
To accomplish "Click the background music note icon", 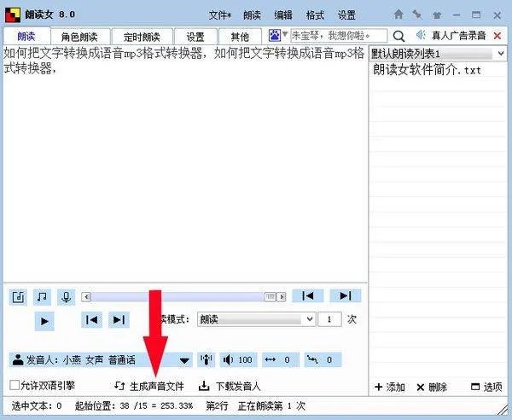I will tap(42, 297).
